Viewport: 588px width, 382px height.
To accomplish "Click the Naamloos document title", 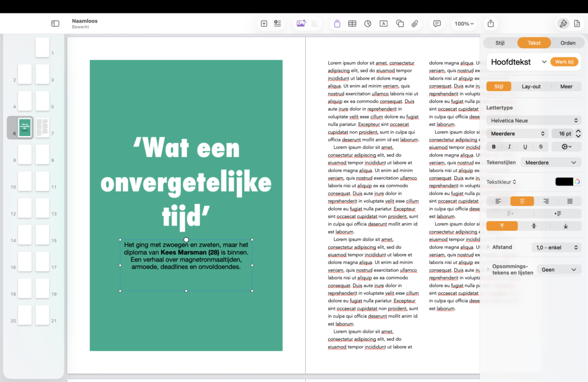I will pos(85,21).
